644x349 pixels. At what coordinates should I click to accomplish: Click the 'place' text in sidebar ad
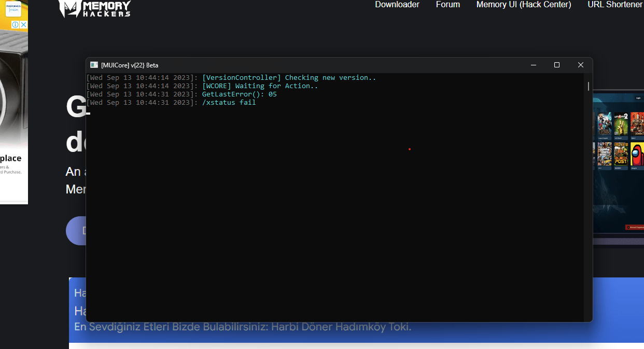coord(10,158)
